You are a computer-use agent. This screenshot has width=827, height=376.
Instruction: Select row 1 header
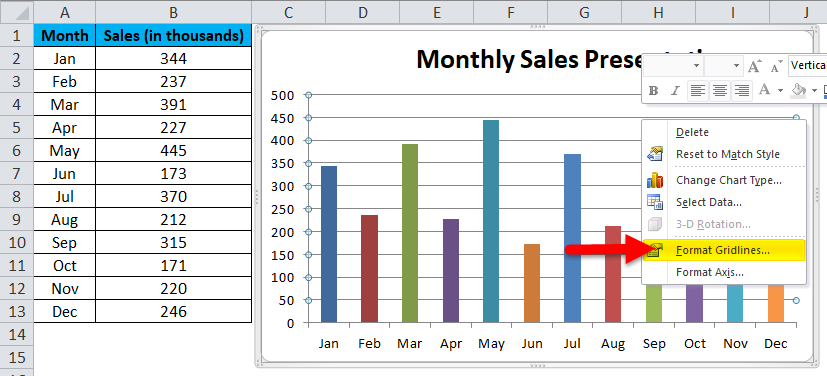[x=16, y=35]
